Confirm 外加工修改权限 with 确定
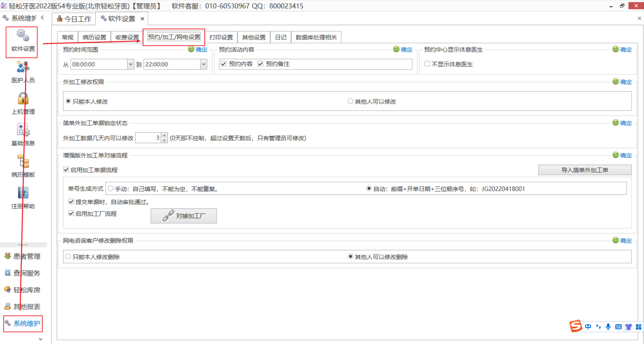 coord(622,82)
